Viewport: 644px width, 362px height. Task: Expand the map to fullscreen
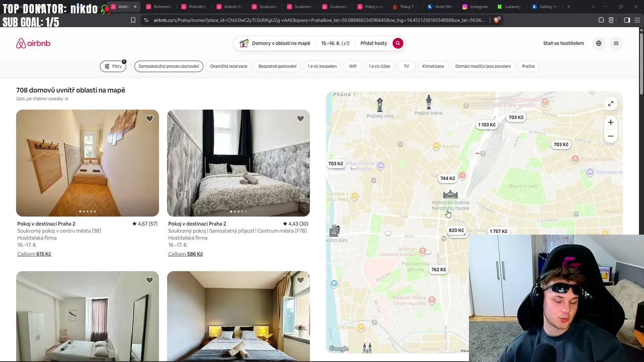[x=610, y=104]
